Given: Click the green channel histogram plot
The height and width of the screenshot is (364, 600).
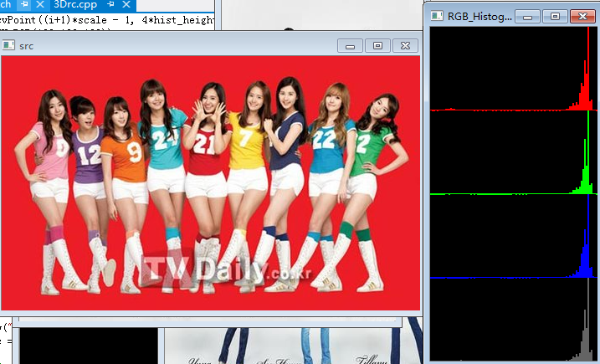Looking at the screenshot, I should (514, 153).
